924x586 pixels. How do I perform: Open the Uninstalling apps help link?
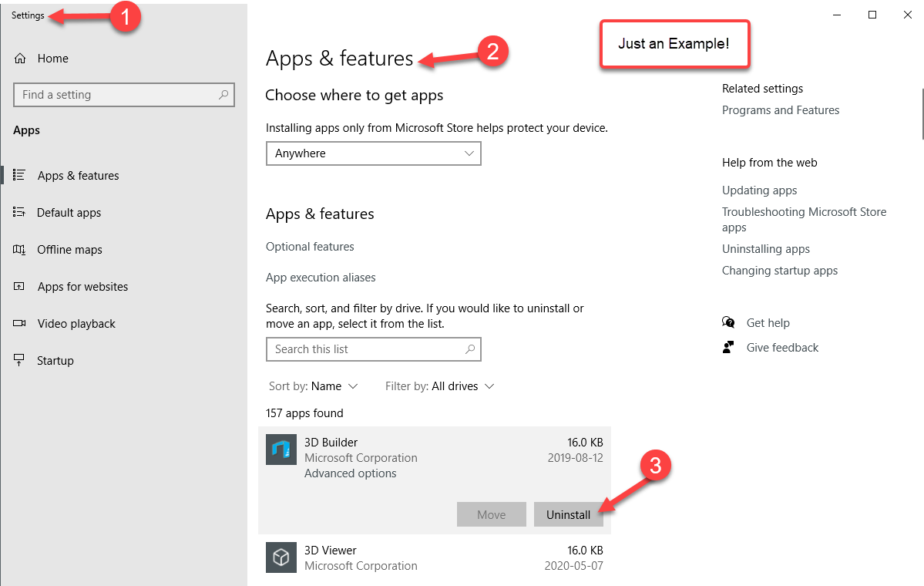point(765,249)
